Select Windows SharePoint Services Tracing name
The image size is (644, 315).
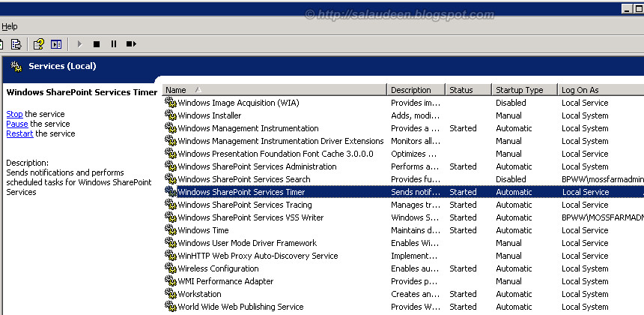[x=245, y=205]
